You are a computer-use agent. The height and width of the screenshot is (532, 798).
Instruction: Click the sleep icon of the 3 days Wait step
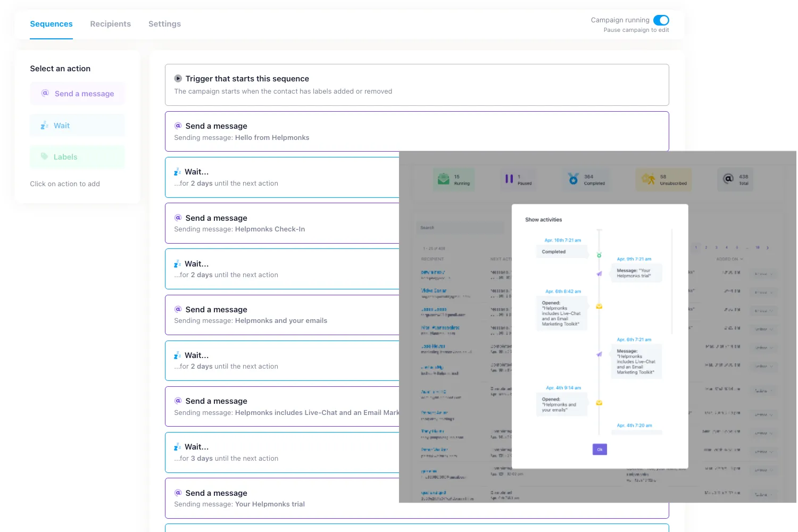[x=178, y=447]
